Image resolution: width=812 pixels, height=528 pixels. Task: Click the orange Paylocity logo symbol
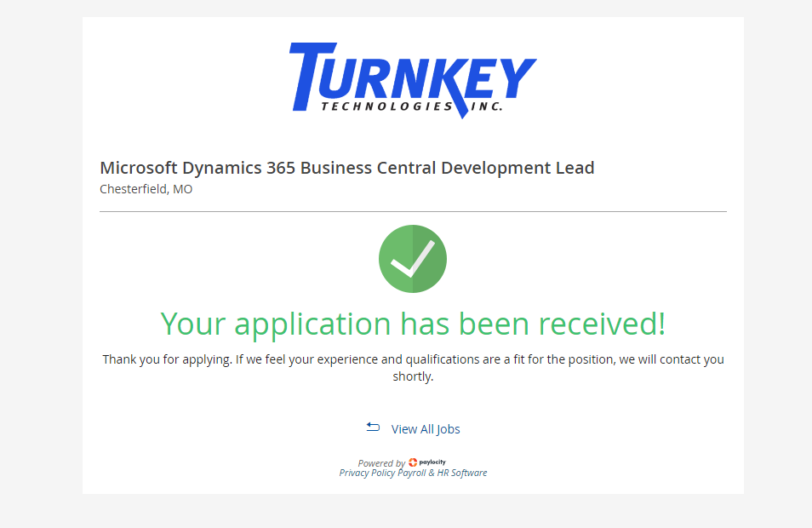click(x=413, y=462)
